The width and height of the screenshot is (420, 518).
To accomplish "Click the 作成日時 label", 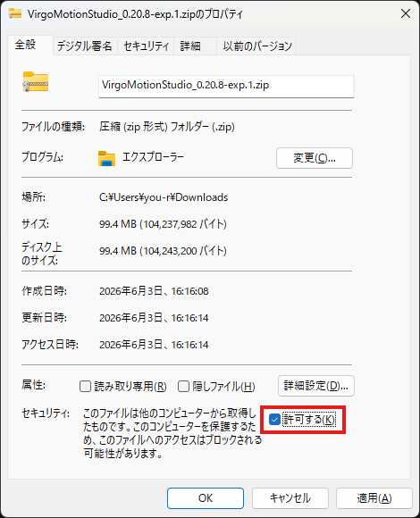I will pyautogui.click(x=44, y=291).
